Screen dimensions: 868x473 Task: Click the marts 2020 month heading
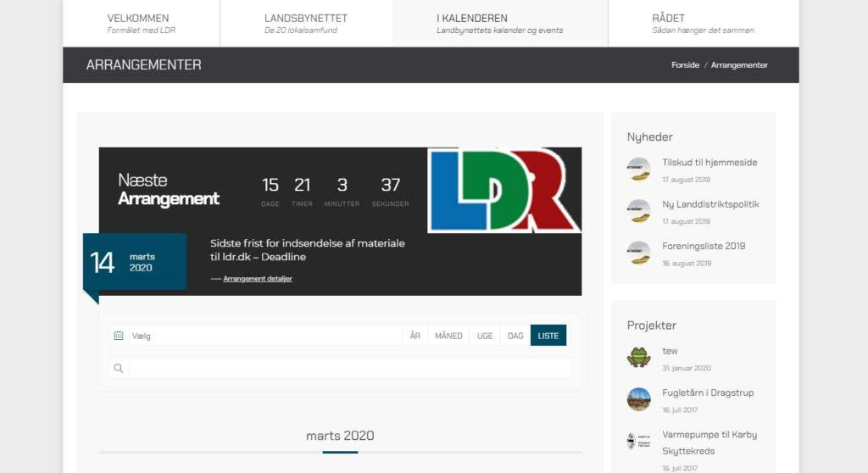(x=340, y=436)
